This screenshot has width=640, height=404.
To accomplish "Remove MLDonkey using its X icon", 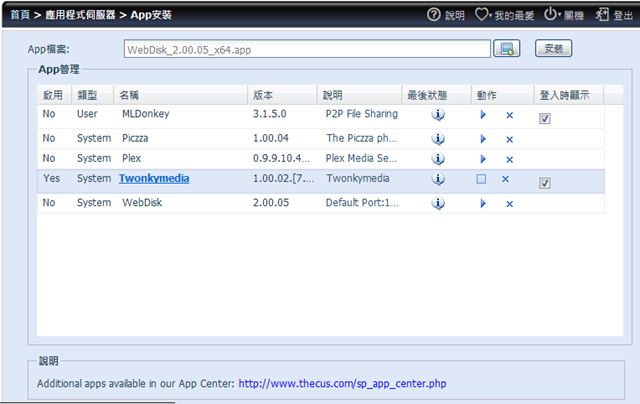I will (509, 115).
